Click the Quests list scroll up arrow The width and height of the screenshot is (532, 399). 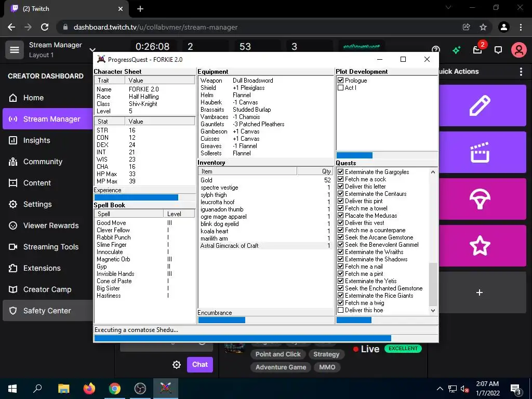(433, 172)
